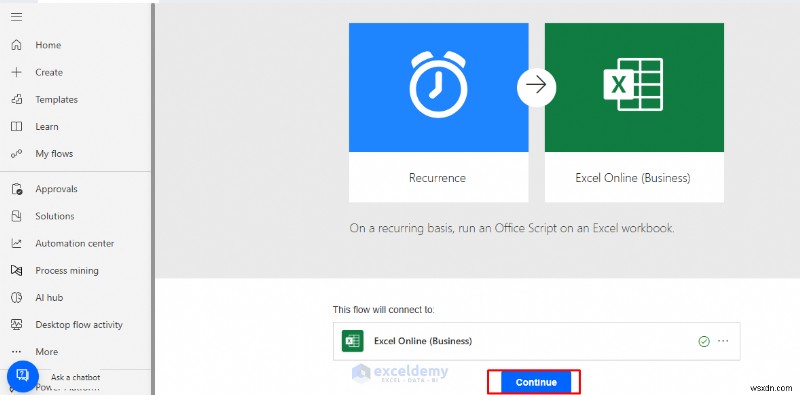Click the green connection checkmark icon
800x395 pixels.
(704, 341)
